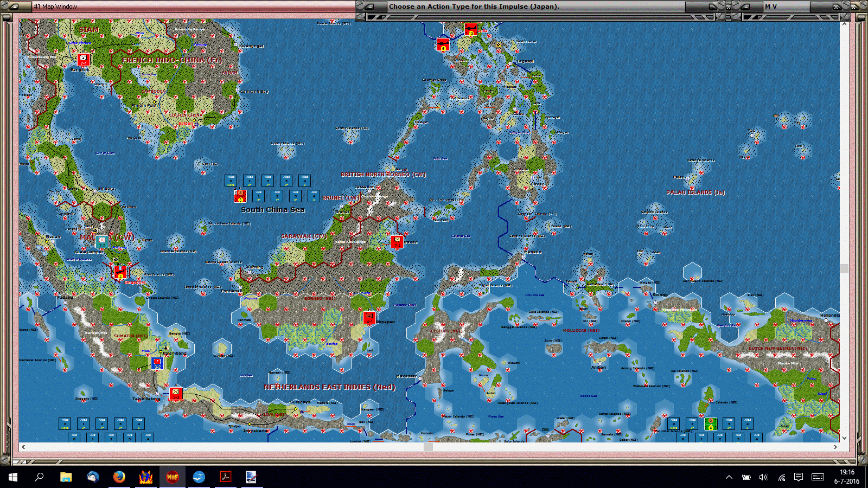Viewport: 868px width, 488px height.
Task: Open the volume control in system tray
Action: tap(764, 477)
